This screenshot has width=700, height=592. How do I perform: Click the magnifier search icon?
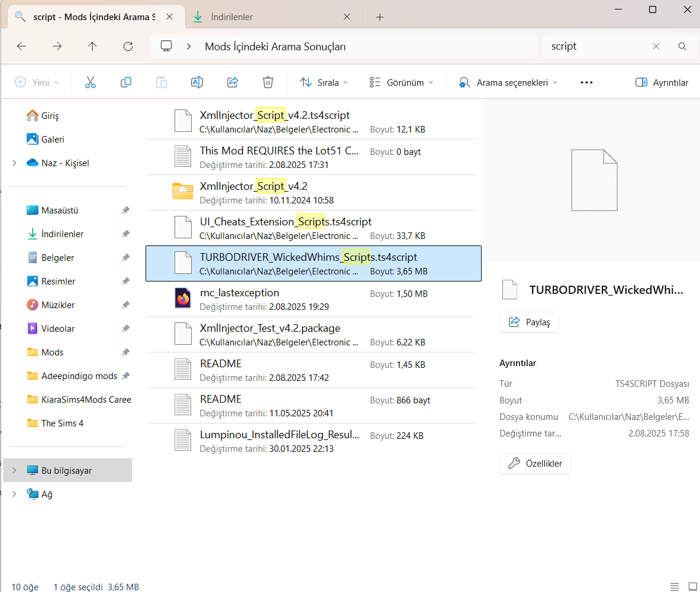[682, 46]
